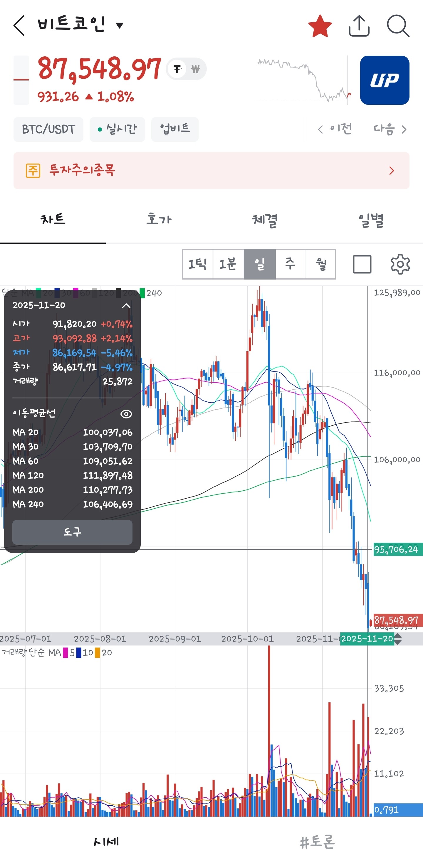Open the Upbit UP logo

[x=385, y=80]
